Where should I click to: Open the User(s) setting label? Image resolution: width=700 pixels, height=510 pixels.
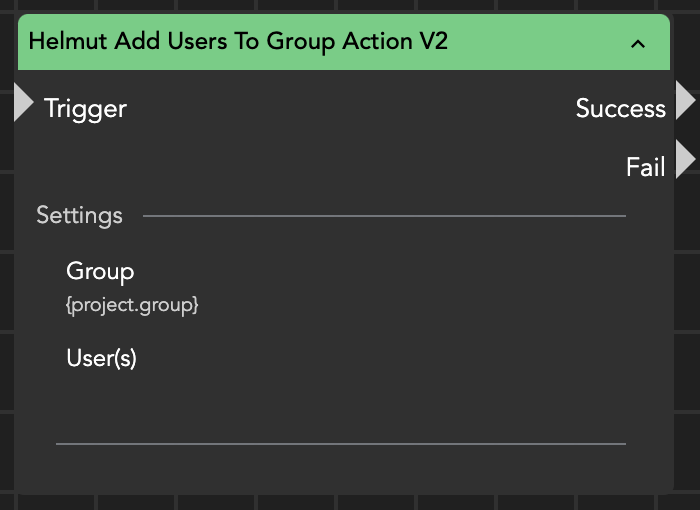[101, 358]
